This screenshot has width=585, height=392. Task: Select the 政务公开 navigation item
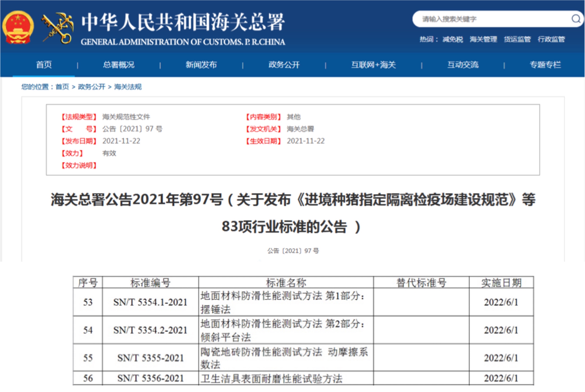[284, 65]
